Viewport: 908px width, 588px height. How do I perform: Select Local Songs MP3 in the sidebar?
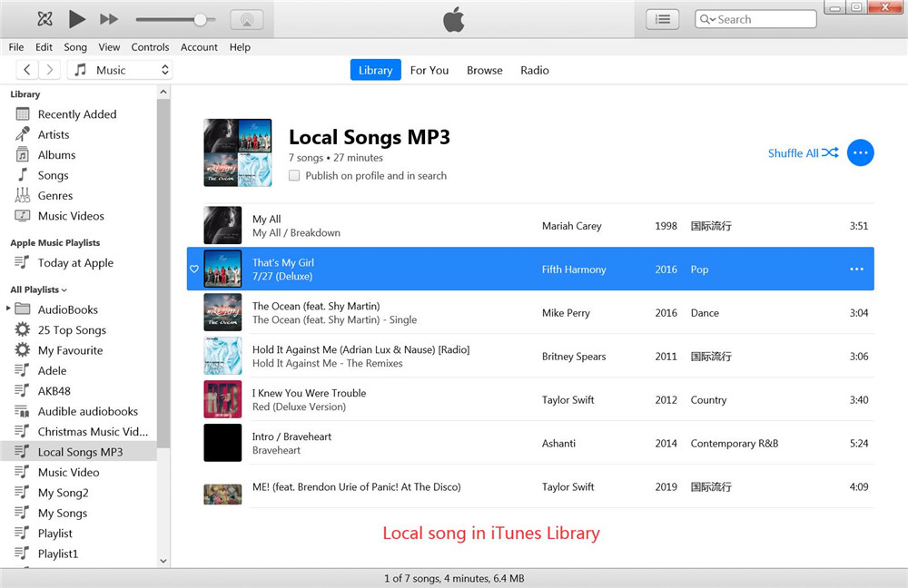tap(80, 452)
